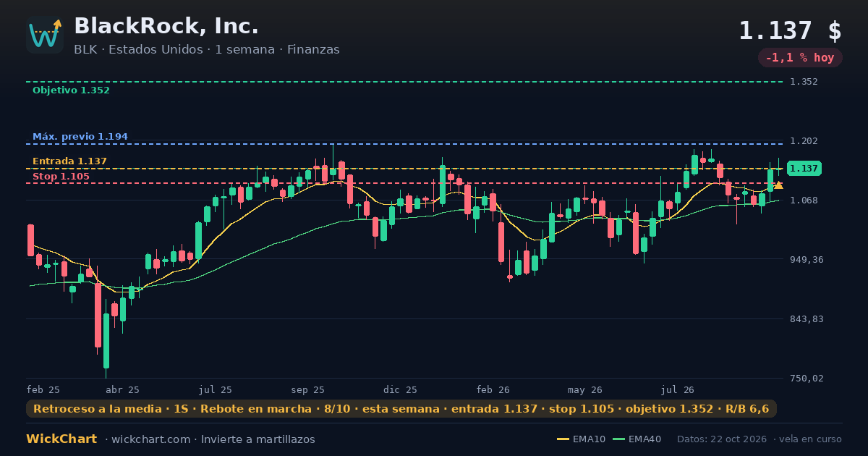Click the abr 25 date label
This screenshot has width=868, height=456.
[122, 389]
